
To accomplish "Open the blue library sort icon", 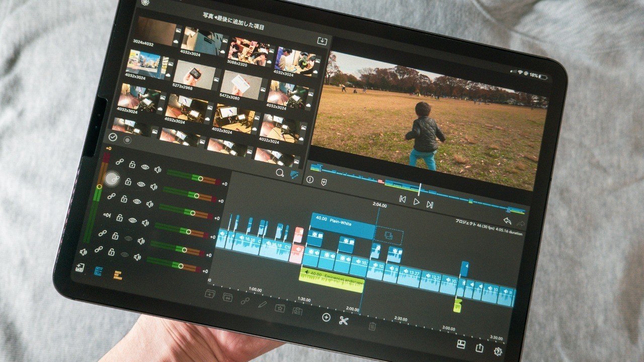I will 294,175.
